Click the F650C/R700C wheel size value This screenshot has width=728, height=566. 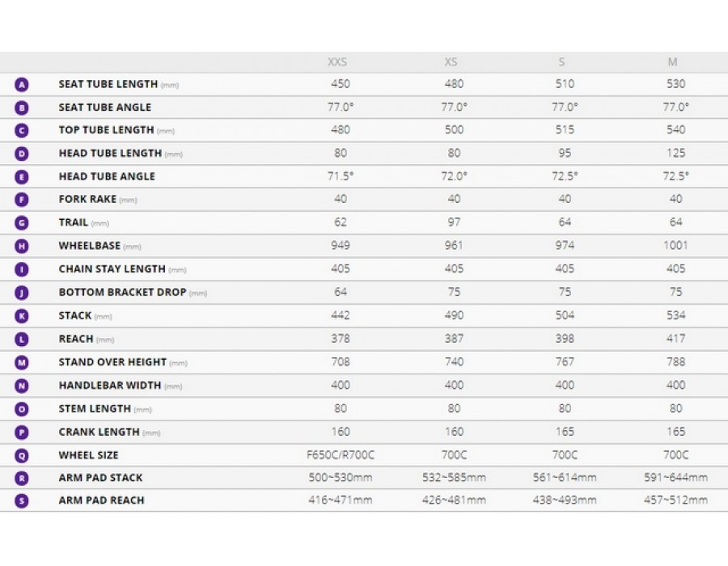click(341, 455)
